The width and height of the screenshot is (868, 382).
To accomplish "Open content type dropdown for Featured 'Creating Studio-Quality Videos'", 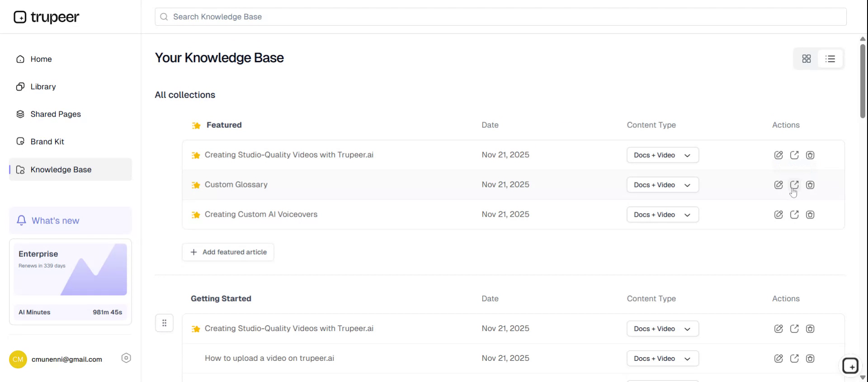I will 663,155.
